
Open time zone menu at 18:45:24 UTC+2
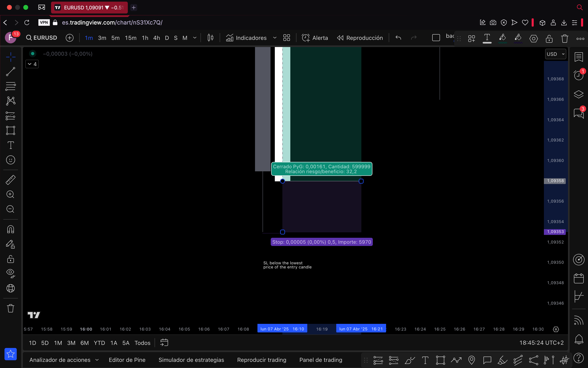coord(541,343)
